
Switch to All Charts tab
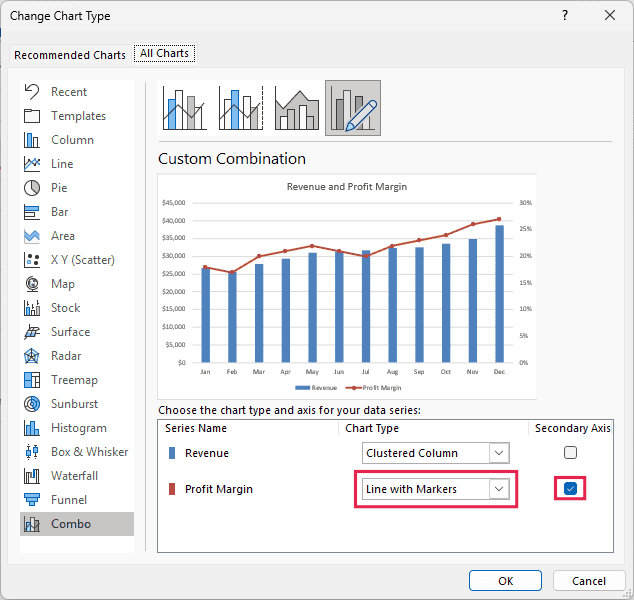pyautogui.click(x=164, y=53)
